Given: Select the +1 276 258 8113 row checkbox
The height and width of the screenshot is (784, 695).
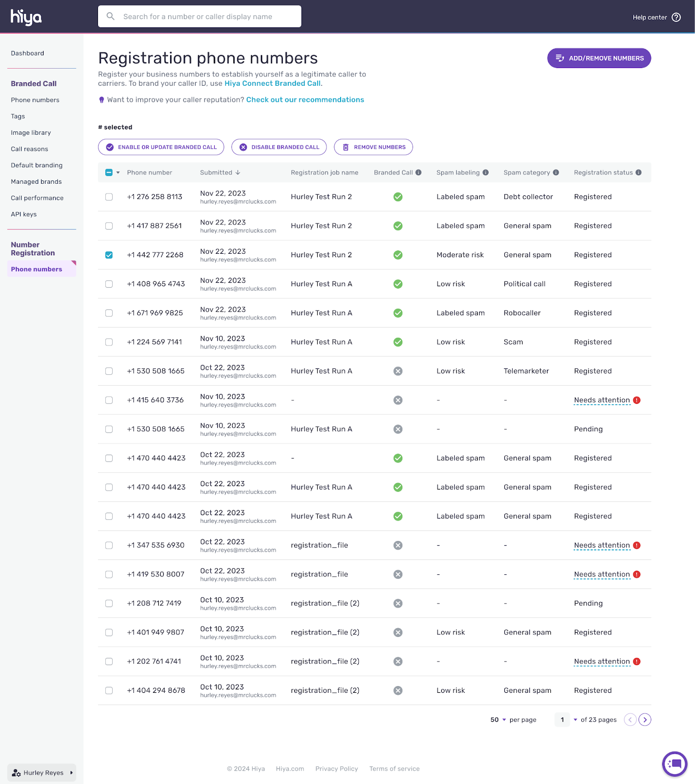Looking at the screenshot, I should (109, 197).
